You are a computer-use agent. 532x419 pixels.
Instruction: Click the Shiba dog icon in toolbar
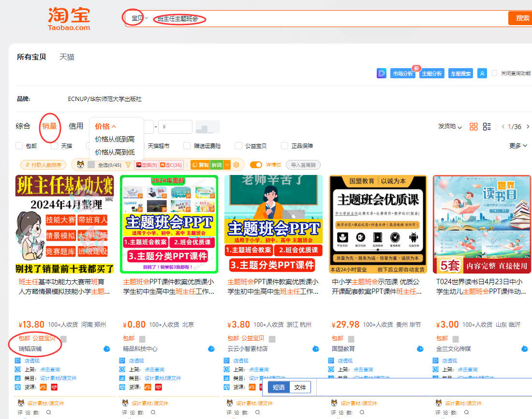click(81, 165)
